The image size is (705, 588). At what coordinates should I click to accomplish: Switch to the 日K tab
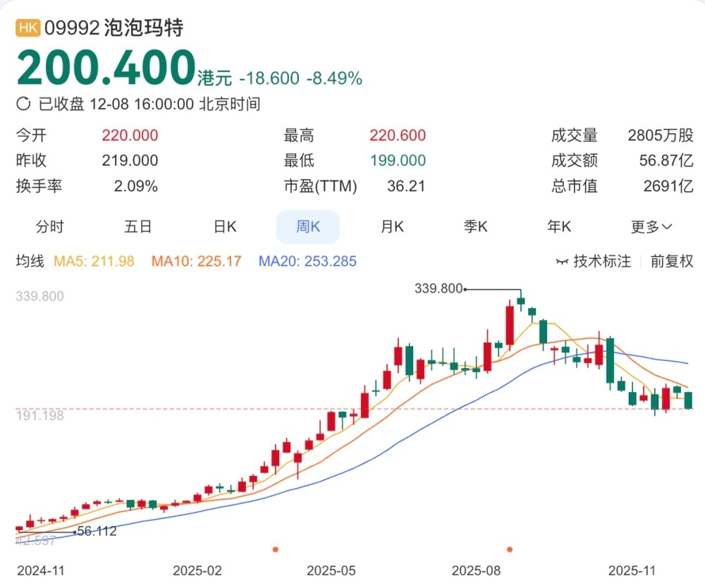pos(223,227)
